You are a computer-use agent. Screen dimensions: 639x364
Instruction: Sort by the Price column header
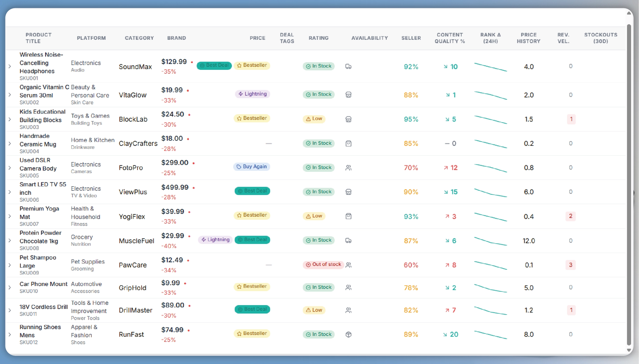[x=257, y=38]
